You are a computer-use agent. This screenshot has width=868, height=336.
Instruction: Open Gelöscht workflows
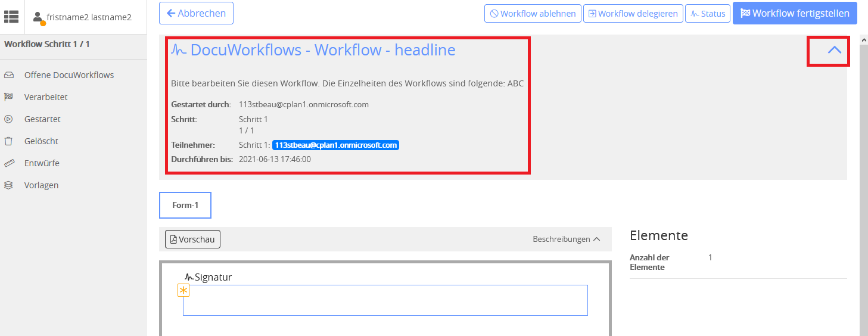(41, 141)
